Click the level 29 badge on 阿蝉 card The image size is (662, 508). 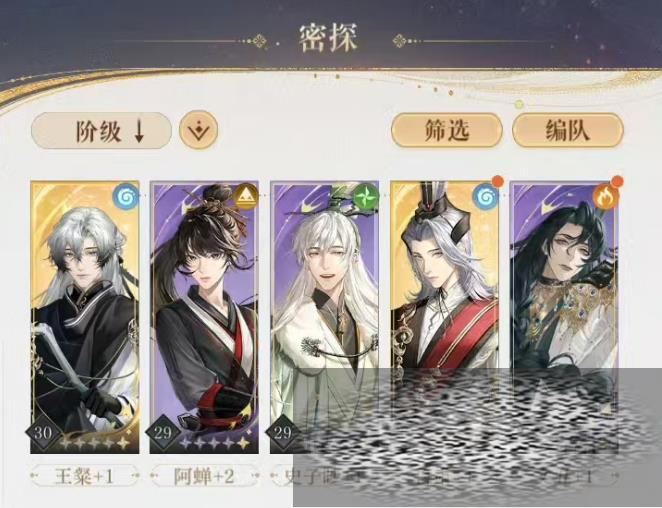click(x=163, y=433)
